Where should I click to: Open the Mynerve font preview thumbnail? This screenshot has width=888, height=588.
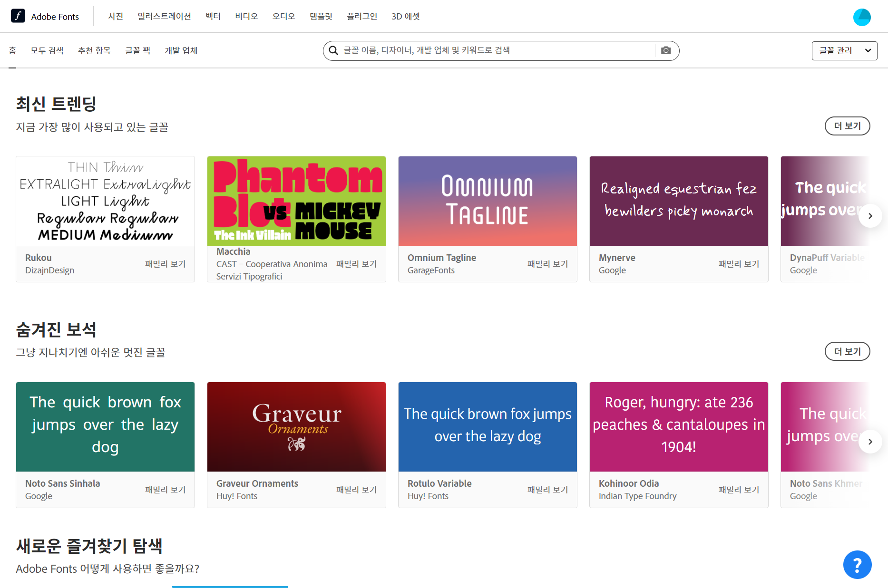(x=679, y=201)
